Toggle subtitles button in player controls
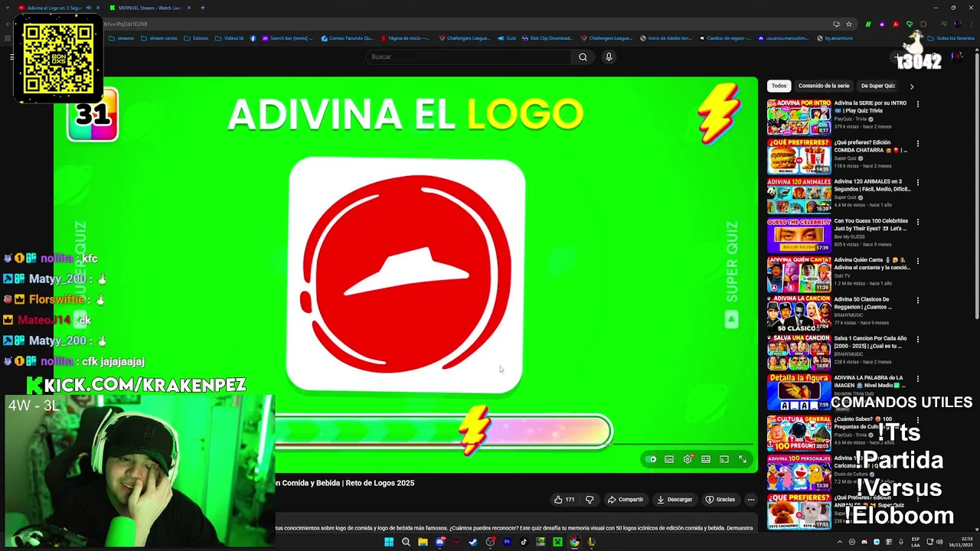Viewport: 980px width, 551px height. (669, 459)
